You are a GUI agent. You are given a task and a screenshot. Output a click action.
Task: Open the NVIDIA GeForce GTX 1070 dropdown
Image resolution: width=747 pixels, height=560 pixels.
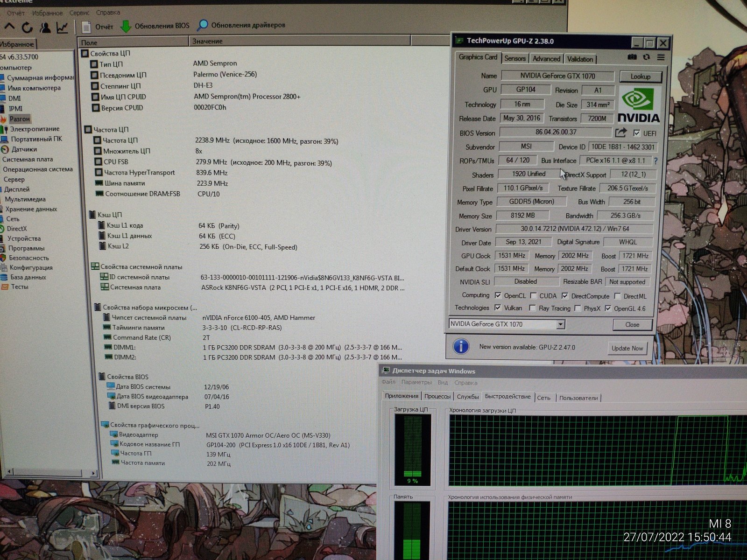561,324
